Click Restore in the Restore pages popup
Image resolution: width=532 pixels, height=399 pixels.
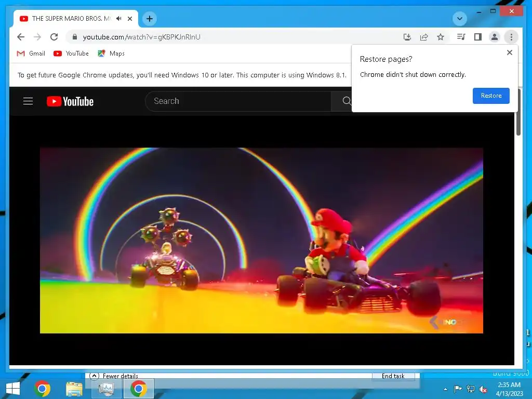[491, 96]
